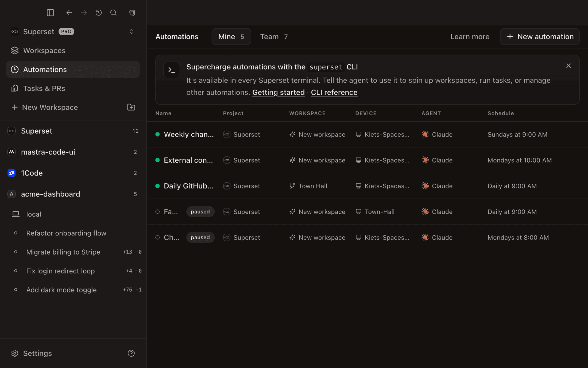Click Mondays at 8:00 AM schedule

(518, 237)
